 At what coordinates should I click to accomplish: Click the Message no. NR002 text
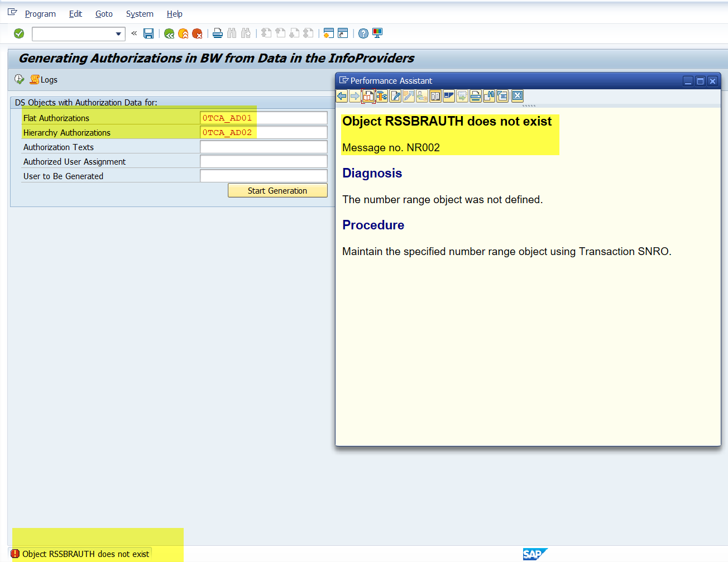pos(391,147)
